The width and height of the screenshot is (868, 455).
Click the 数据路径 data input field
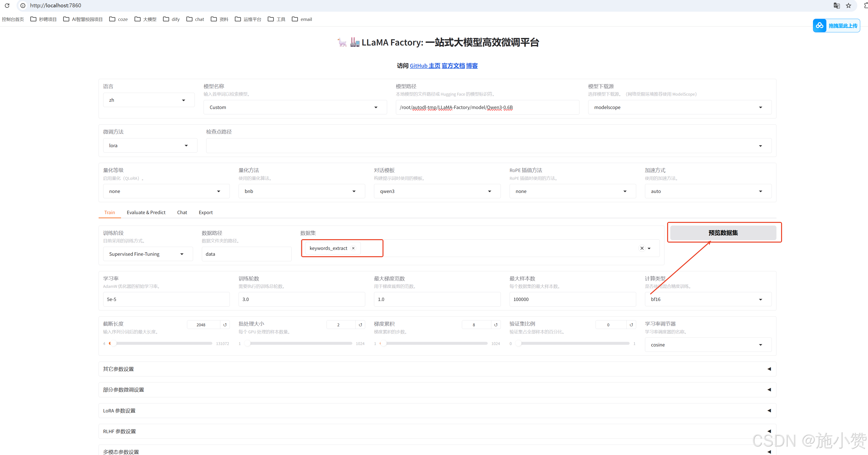coord(246,254)
